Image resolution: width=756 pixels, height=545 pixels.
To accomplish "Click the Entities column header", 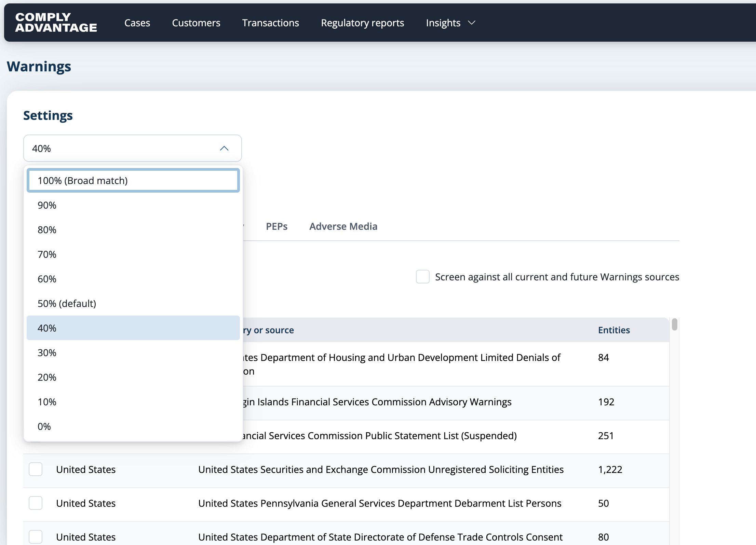I will (x=614, y=330).
